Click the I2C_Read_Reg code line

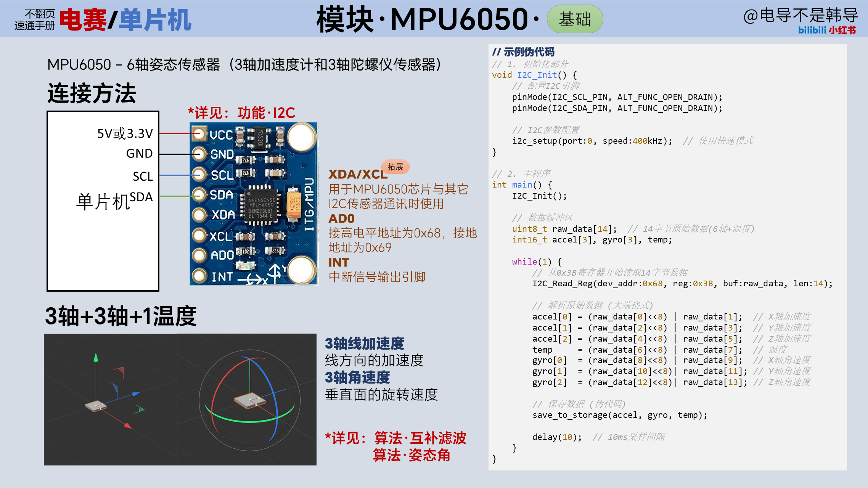tap(683, 283)
